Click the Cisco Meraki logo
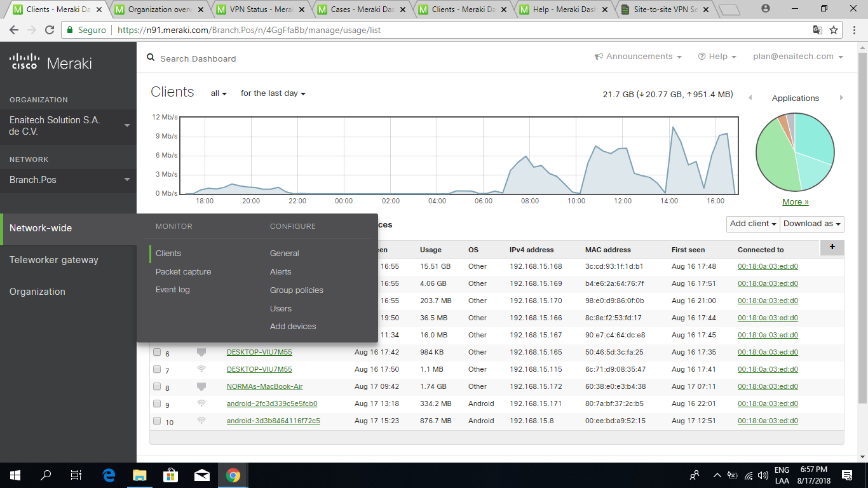Screen dimensions: 868x488 pyautogui.click(x=51, y=63)
